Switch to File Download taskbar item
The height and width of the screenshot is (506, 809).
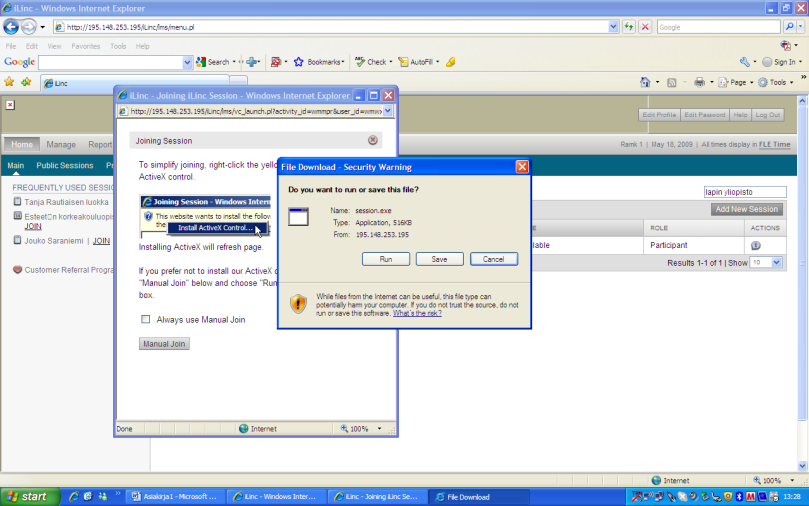[x=479, y=497]
